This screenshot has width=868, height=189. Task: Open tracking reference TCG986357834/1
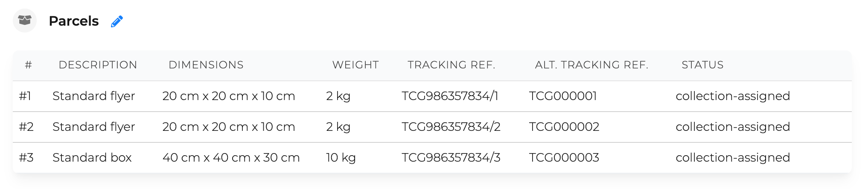pos(450,96)
